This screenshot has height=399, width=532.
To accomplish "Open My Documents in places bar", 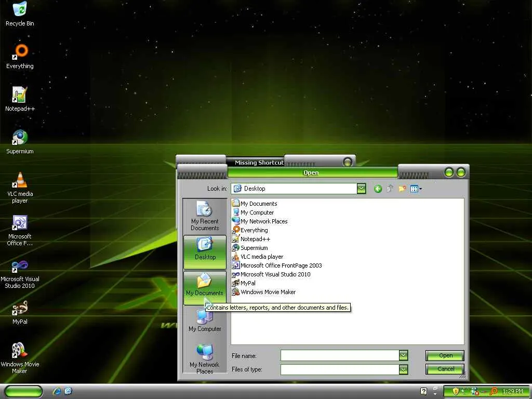I will (205, 288).
